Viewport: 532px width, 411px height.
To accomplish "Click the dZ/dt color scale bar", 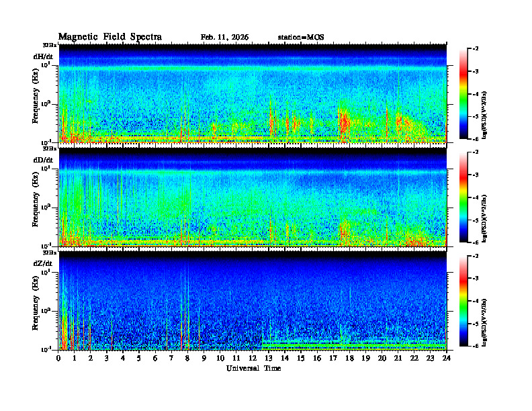I will 463,301.
